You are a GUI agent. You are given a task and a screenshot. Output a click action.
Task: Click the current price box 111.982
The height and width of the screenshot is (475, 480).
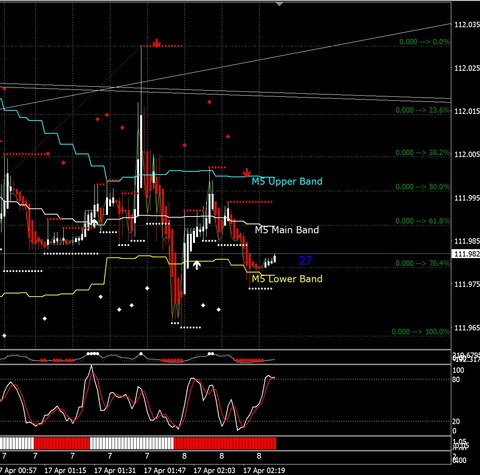tap(466, 254)
